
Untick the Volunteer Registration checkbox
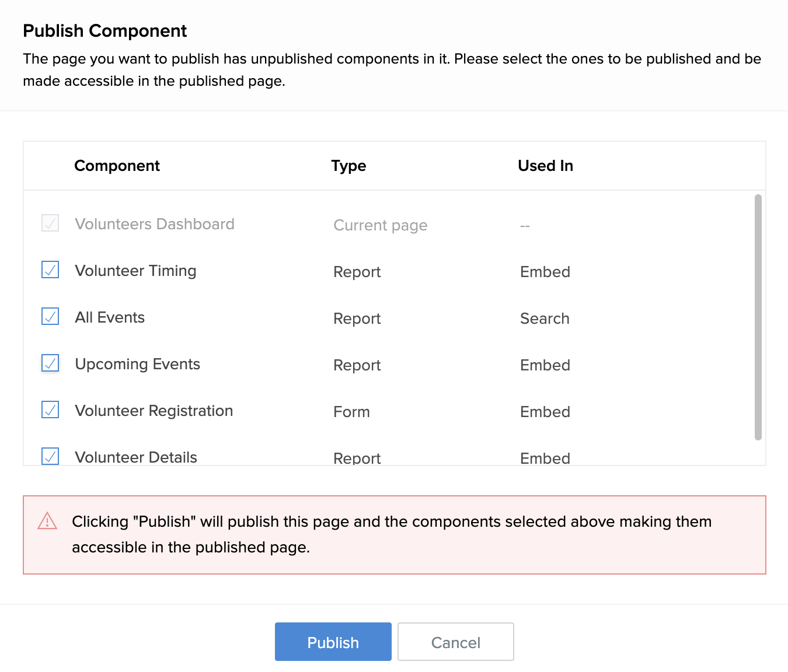(x=50, y=410)
